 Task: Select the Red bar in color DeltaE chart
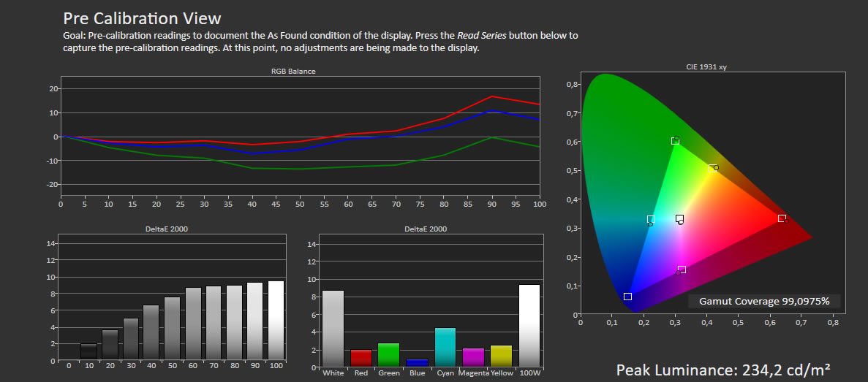point(361,358)
